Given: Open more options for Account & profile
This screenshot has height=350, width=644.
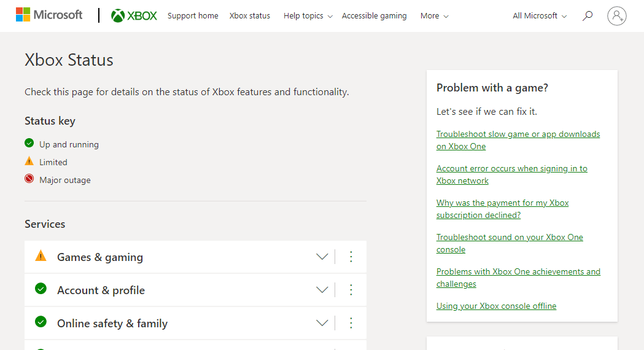Looking at the screenshot, I should 351,290.
